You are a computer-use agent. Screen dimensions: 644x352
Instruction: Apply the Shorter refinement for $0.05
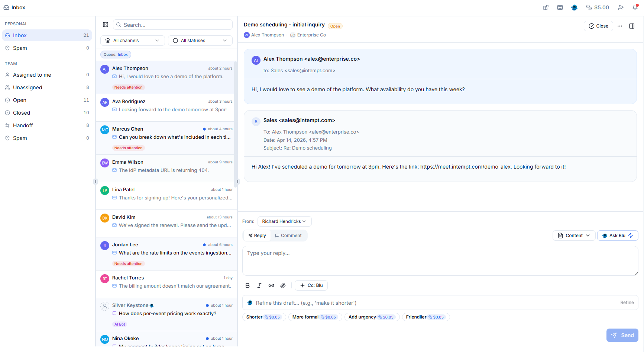[x=264, y=317]
